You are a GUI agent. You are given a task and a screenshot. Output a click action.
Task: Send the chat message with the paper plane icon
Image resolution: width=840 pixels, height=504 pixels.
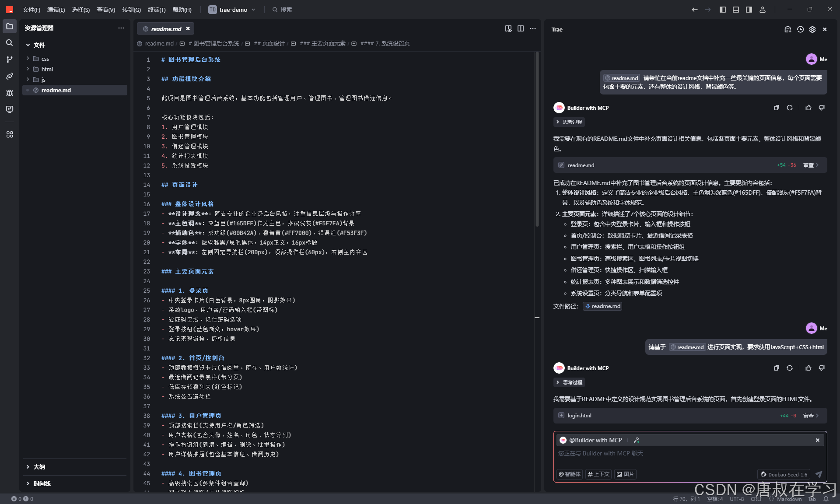pyautogui.click(x=819, y=474)
